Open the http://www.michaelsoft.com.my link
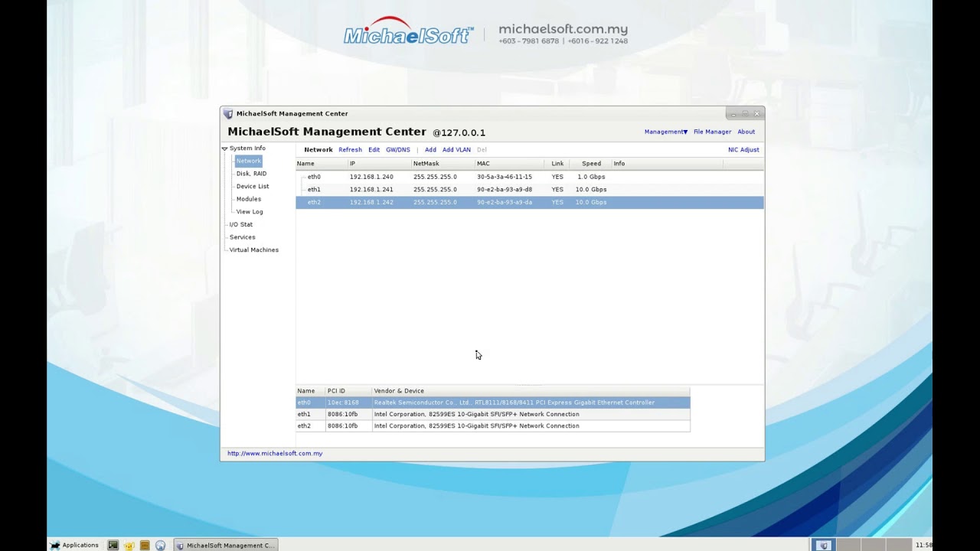980x551 pixels. click(x=275, y=454)
